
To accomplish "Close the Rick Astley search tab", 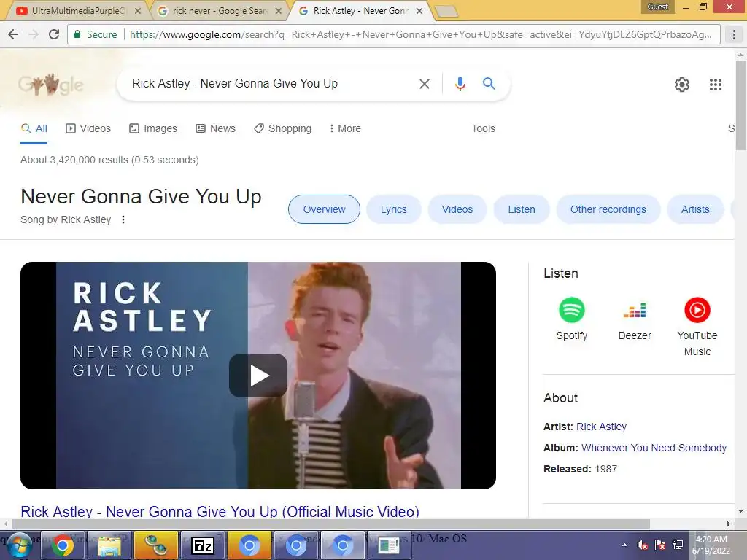I will 419,11.
